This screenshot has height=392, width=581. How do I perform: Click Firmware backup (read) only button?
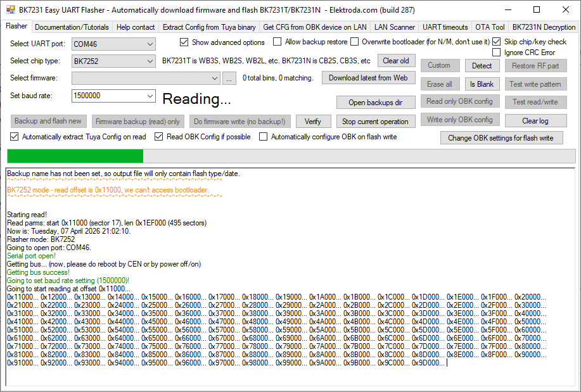[x=138, y=122]
